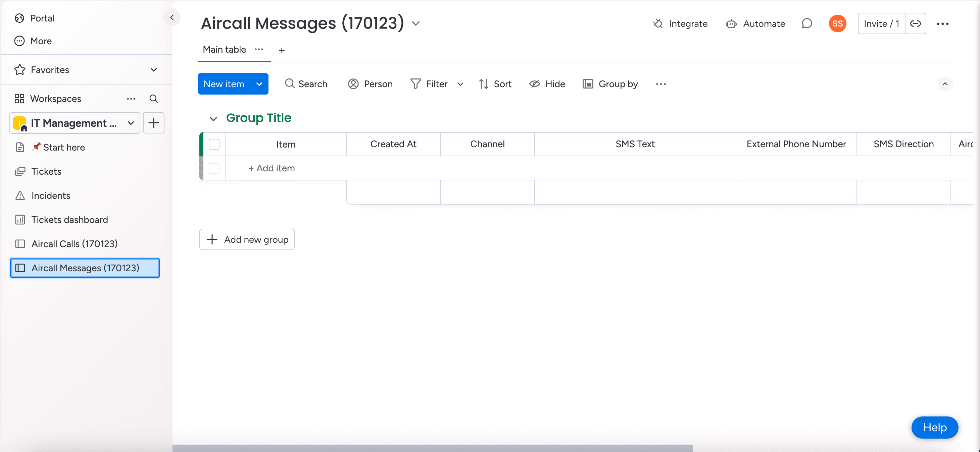980x452 pixels.
Task: Click the Add new group button
Action: coord(247,239)
